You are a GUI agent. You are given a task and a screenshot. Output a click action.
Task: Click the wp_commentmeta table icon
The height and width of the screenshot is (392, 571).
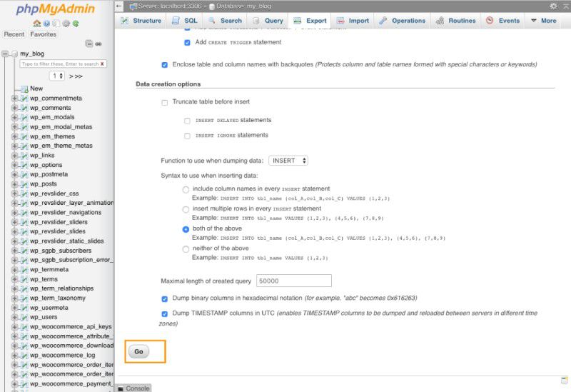(24, 99)
